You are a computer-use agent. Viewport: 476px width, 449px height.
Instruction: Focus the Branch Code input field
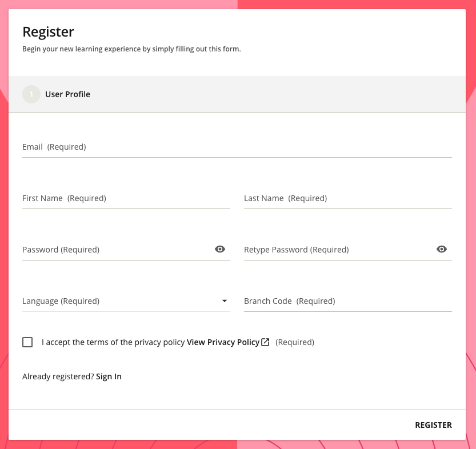click(x=348, y=301)
